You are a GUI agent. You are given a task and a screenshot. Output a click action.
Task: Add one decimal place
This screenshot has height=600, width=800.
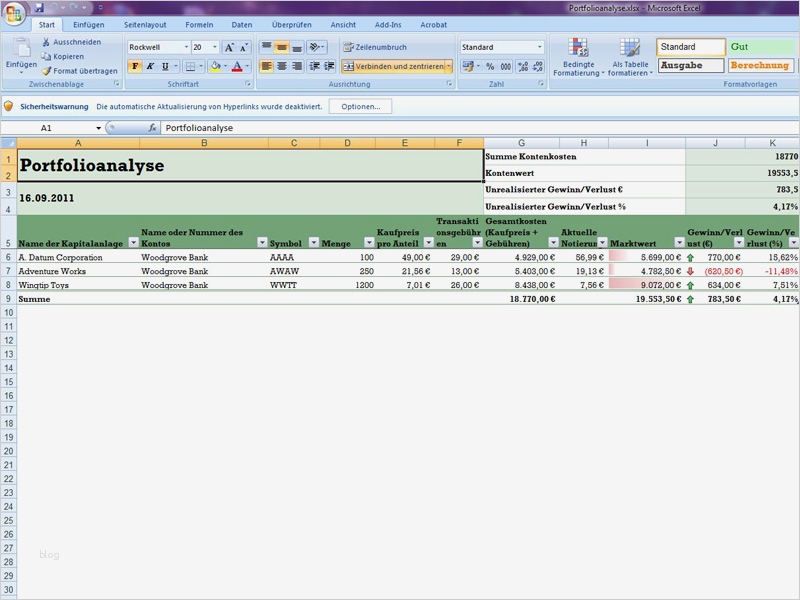click(522, 66)
